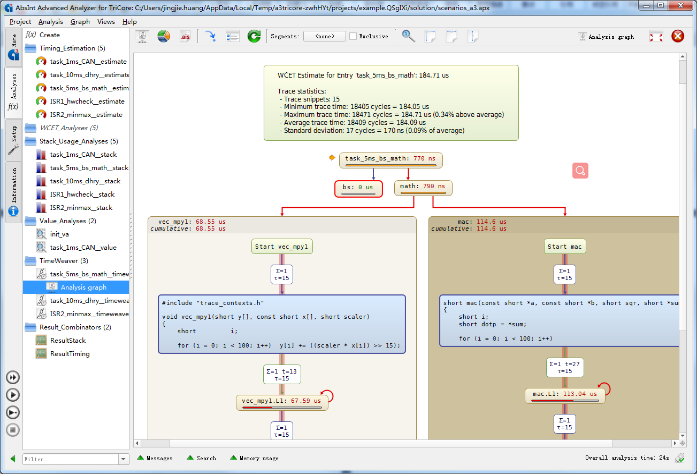Image resolution: width=697 pixels, height=474 pixels.
Task: Click the f(x) Create entry
Action: click(x=43, y=35)
